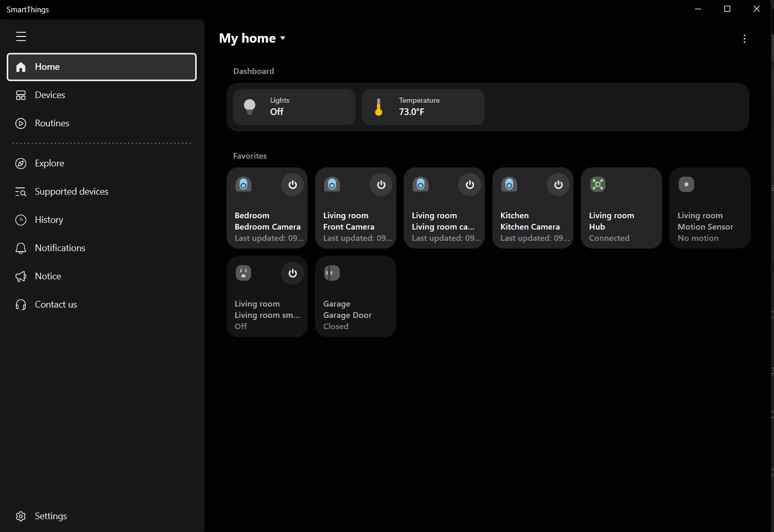Click the Settings gear icon
Screen dimensions: 774x532
click(x=21, y=516)
